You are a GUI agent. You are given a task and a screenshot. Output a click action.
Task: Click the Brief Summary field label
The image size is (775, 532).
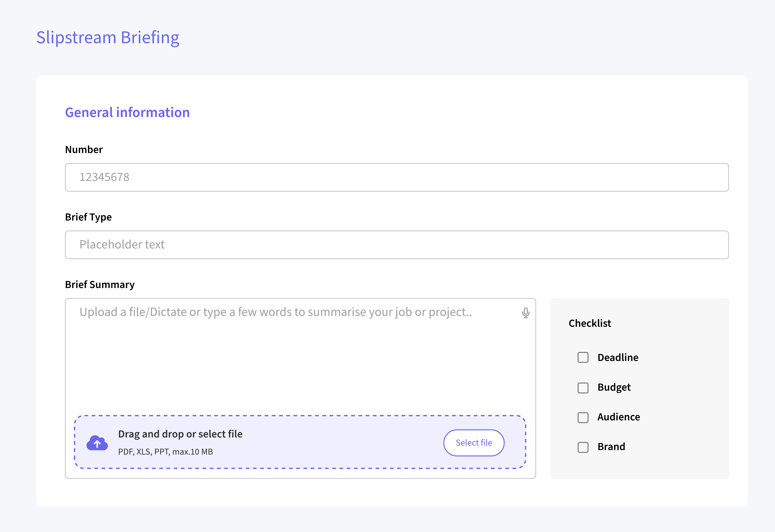[x=100, y=285]
